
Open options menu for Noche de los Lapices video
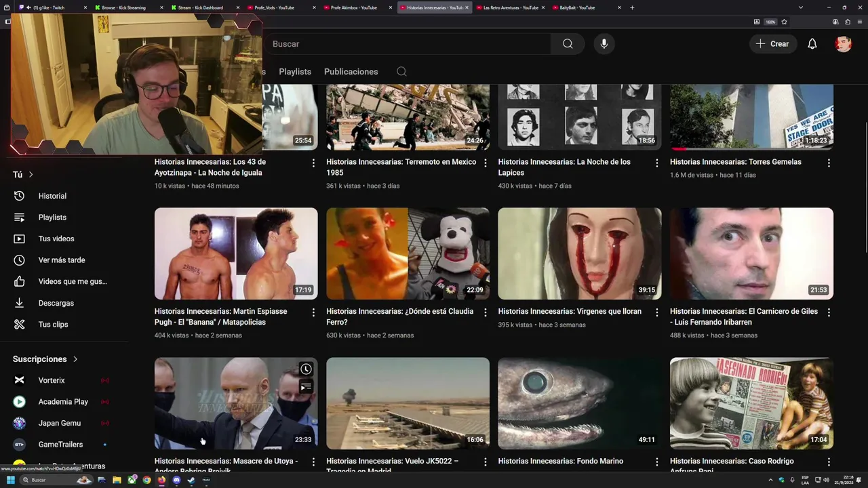[x=656, y=163]
